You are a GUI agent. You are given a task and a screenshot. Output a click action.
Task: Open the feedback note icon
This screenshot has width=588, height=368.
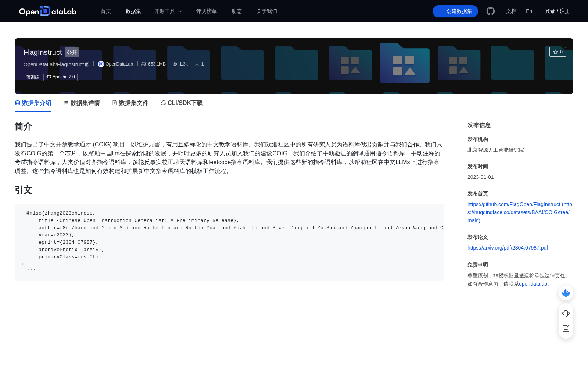(x=566, y=328)
